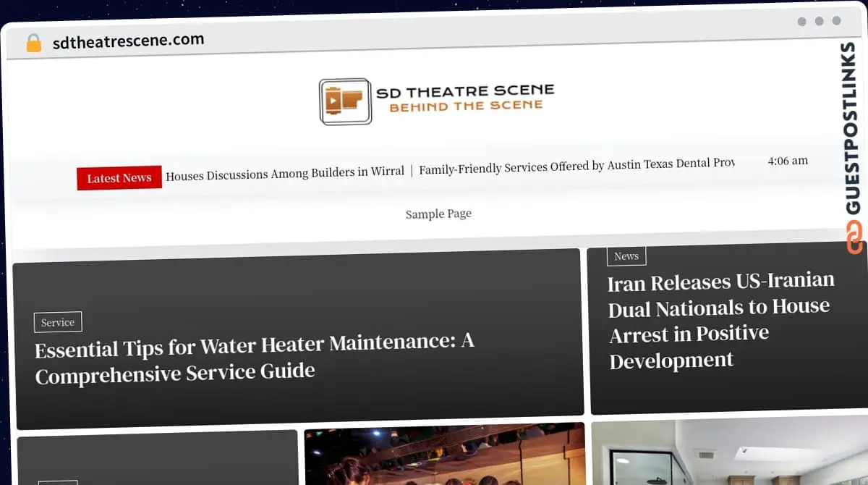Open the theatre audience photo thumbnail
Image resolution: width=868 pixels, height=485 pixels.
click(444, 454)
